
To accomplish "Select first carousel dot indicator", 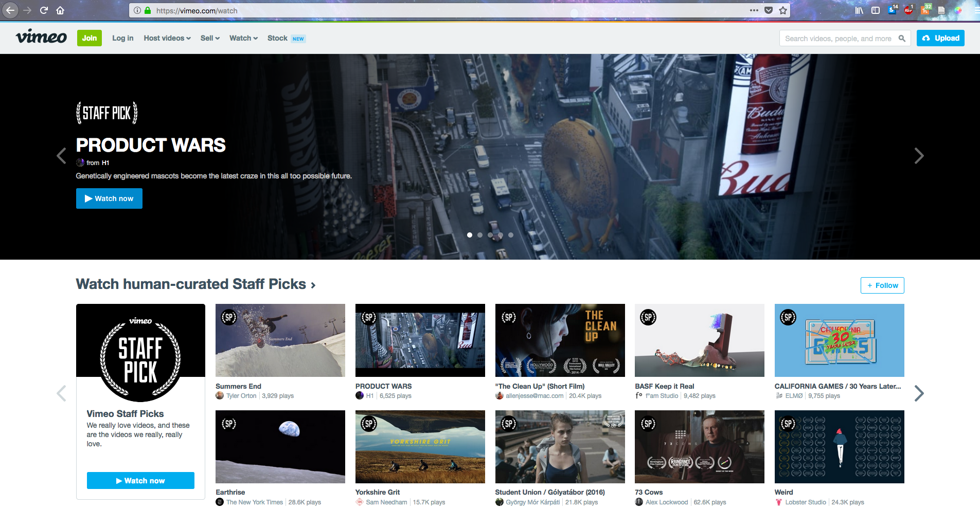I will [470, 235].
